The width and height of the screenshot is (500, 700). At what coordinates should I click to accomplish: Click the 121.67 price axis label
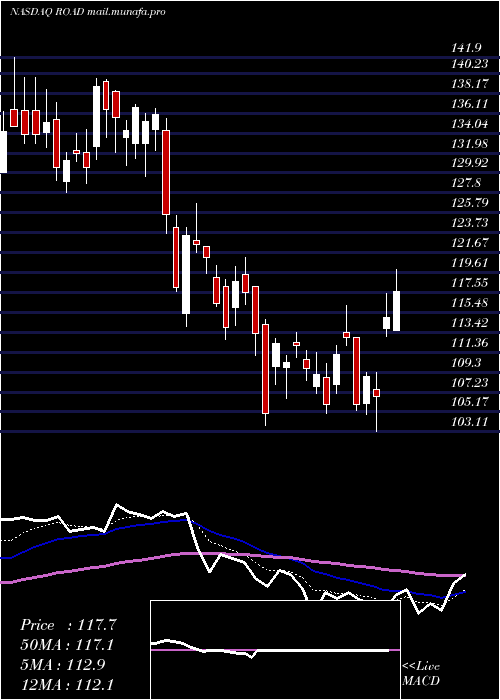470,242
